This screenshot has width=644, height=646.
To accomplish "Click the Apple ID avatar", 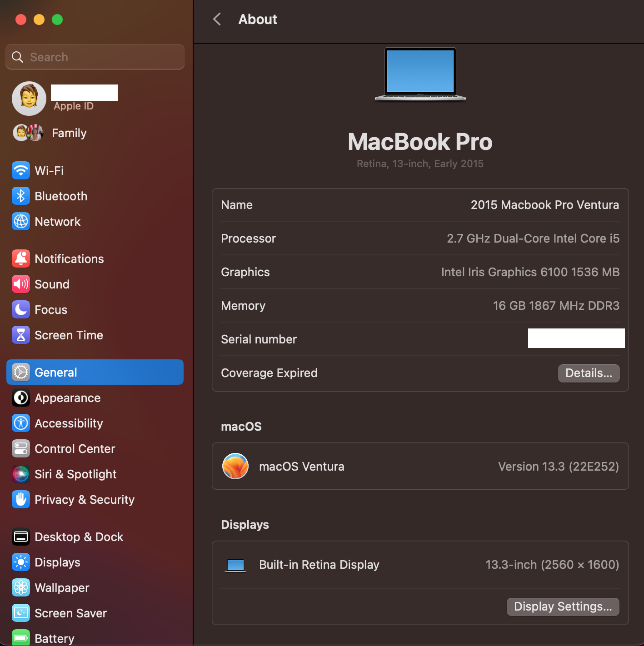I will [x=29, y=99].
